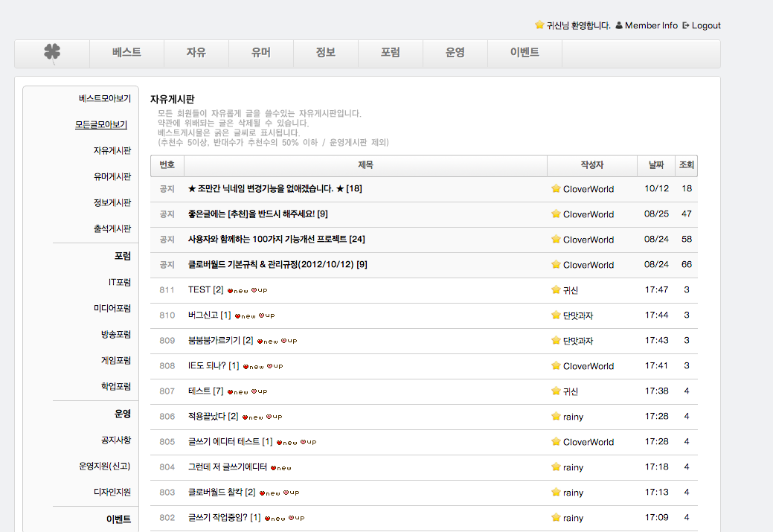This screenshot has width=773, height=532.
Task: Open the 베스트 menu tab
Action: (126, 53)
